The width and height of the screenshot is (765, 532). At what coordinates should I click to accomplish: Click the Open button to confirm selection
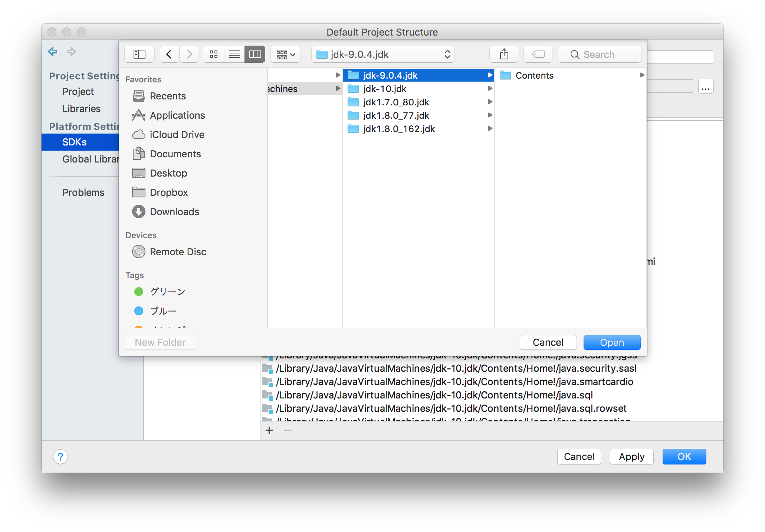pos(611,341)
